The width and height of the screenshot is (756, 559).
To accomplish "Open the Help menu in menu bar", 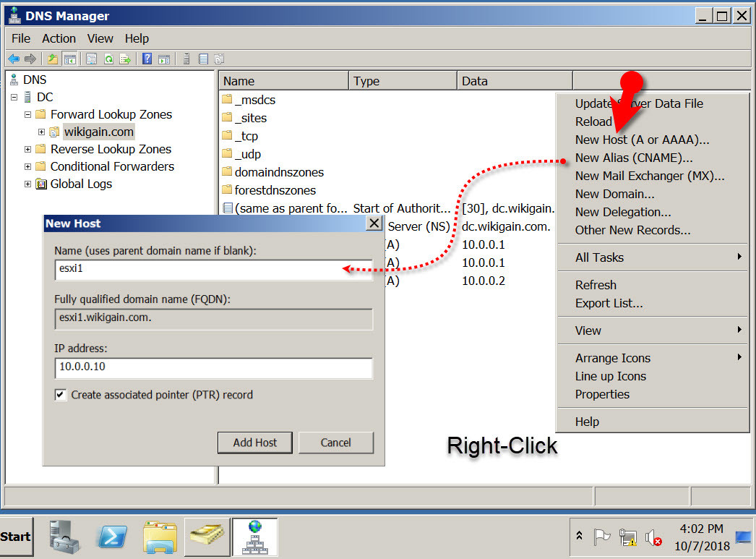I will (x=137, y=38).
